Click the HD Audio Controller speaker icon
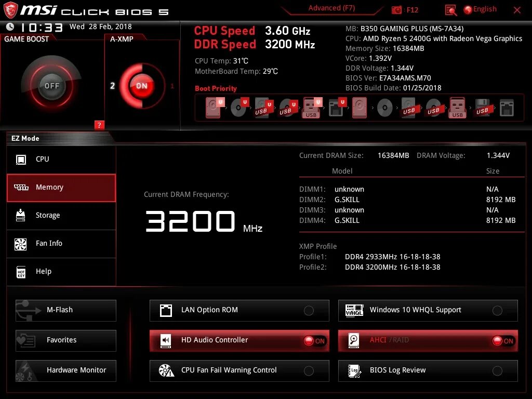 166,340
